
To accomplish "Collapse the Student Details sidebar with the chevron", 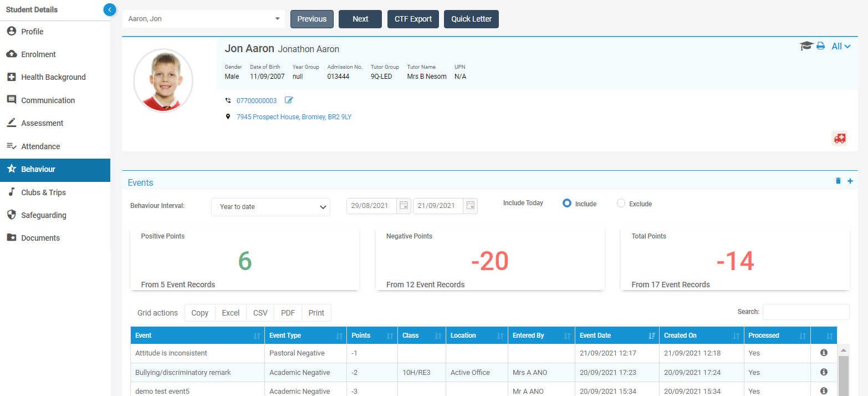I will pyautogui.click(x=109, y=9).
